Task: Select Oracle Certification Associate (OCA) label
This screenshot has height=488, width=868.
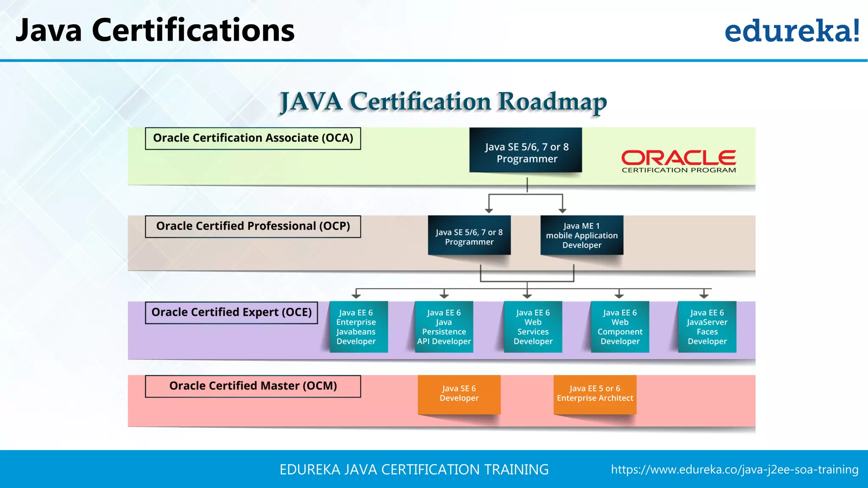Action: (x=253, y=138)
